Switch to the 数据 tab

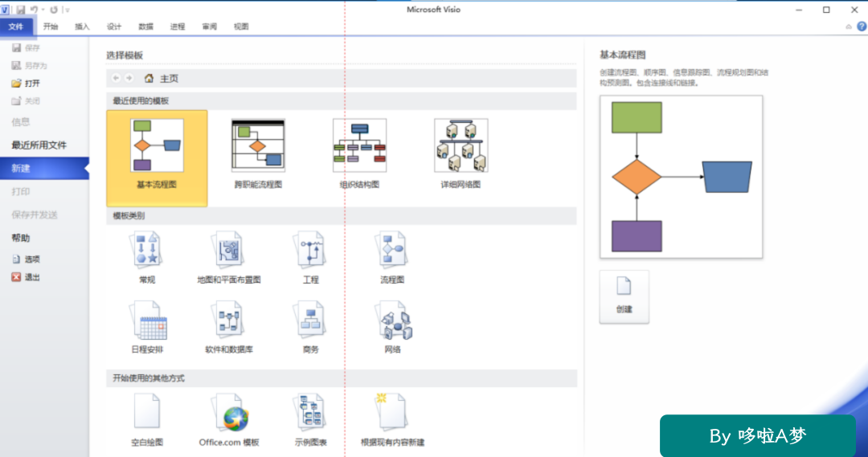(x=145, y=27)
